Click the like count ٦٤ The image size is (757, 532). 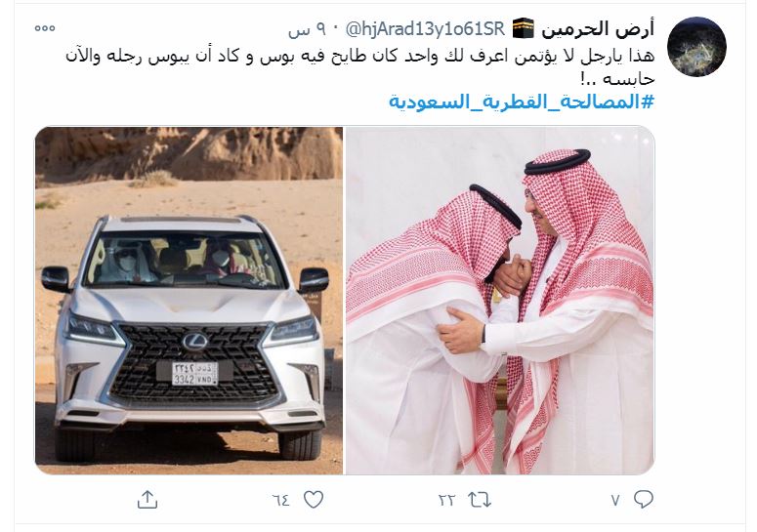(281, 500)
